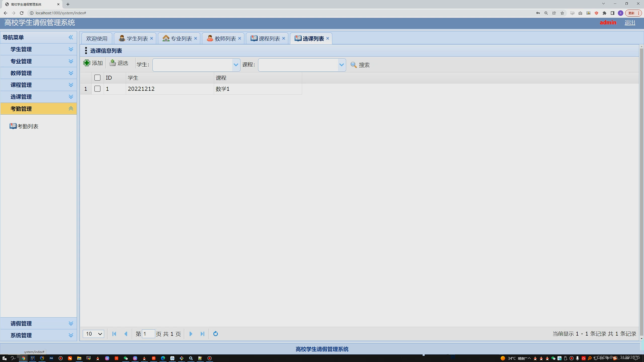Screen dimensions: 644x362
Task: Go to the next page using the arrow icon
Action: click(191, 334)
